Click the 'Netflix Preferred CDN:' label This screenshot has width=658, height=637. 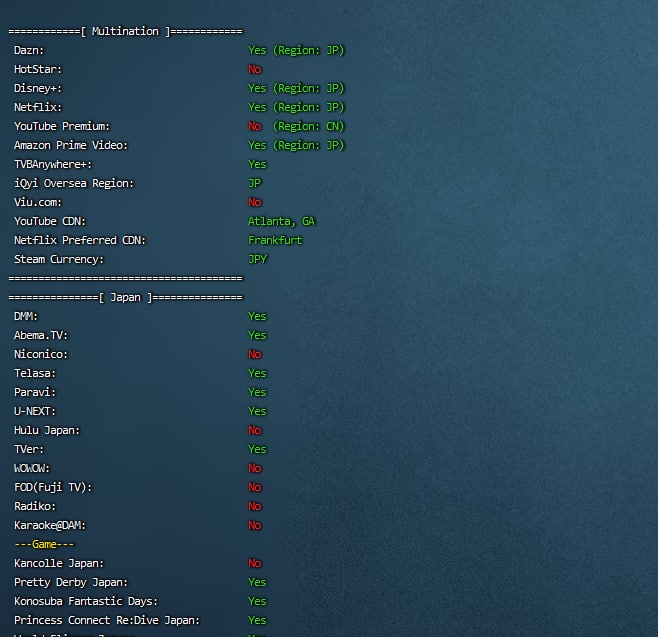(80, 240)
